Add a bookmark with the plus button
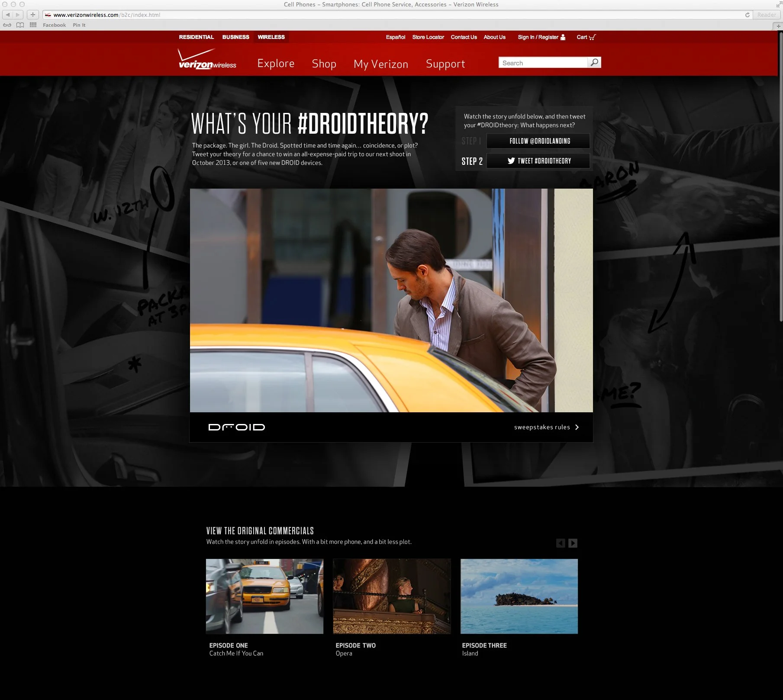Image resolution: width=783 pixels, height=700 pixels. point(33,15)
